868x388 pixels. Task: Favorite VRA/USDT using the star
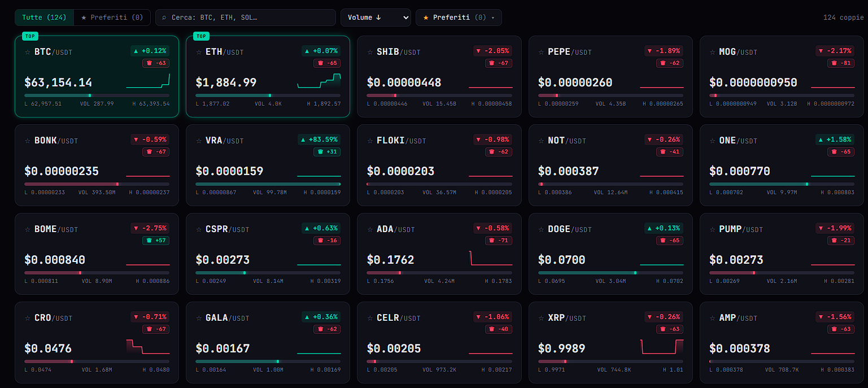click(199, 141)
